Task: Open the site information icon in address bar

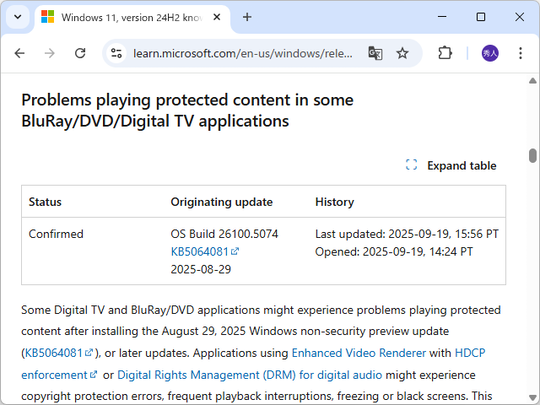Action: point(116,53)
